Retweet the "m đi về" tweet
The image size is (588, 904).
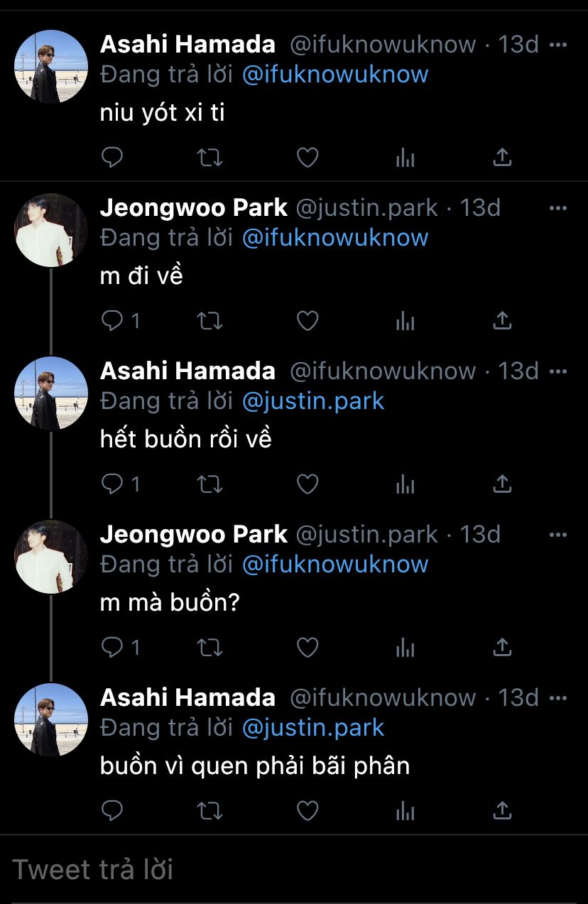coord(209,321)
